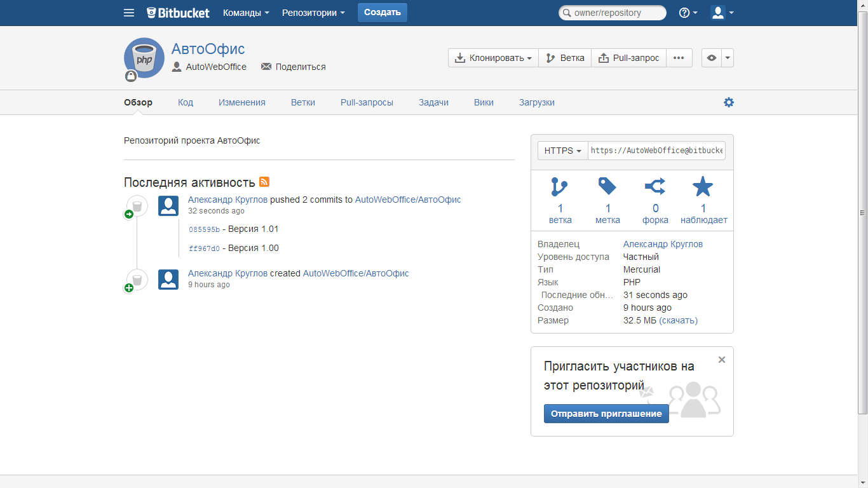The image size is (868, 488).
Task: Click the fork icon above '0 форка'
Action: click(x=655, y=186)
